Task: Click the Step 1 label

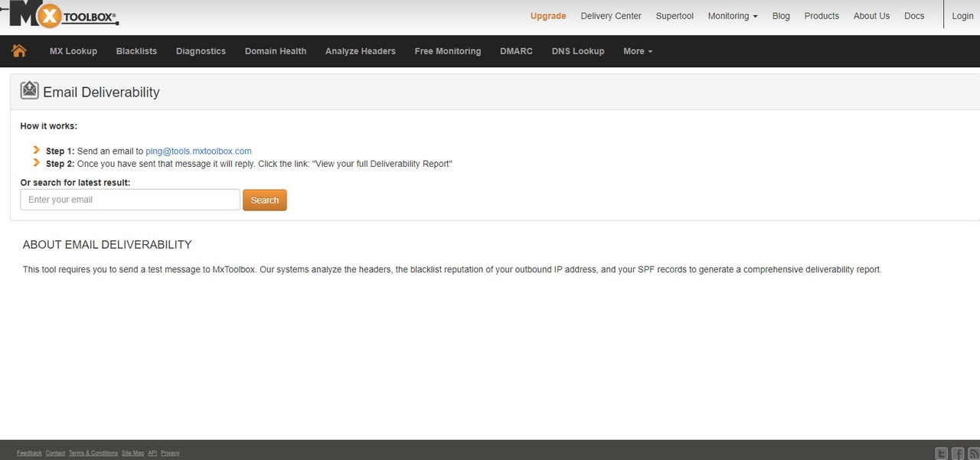Action: click(x=60, y=152)
